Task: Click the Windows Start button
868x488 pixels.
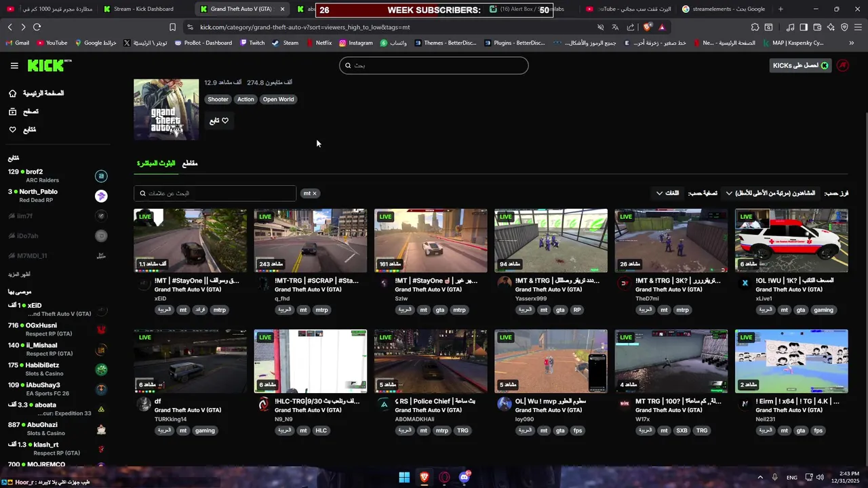Action: click(x=404, y=477)
